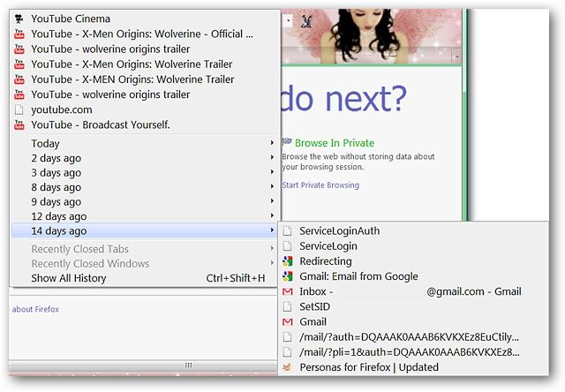The width and height of the screenshot is (565, 392).
Task: Click the YouTube Cinema camera icon
Action: 19,19
